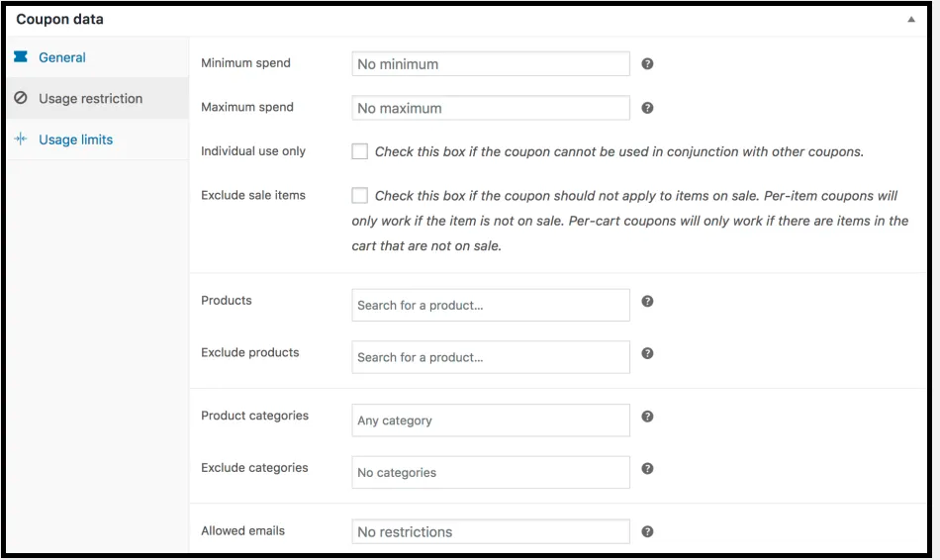Enable the Individual use only checkbox

(360, 151)
